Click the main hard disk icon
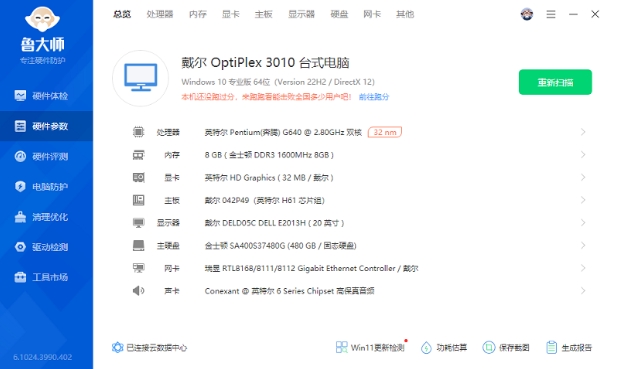Screen dimensions: 618x369 [138, 246]
